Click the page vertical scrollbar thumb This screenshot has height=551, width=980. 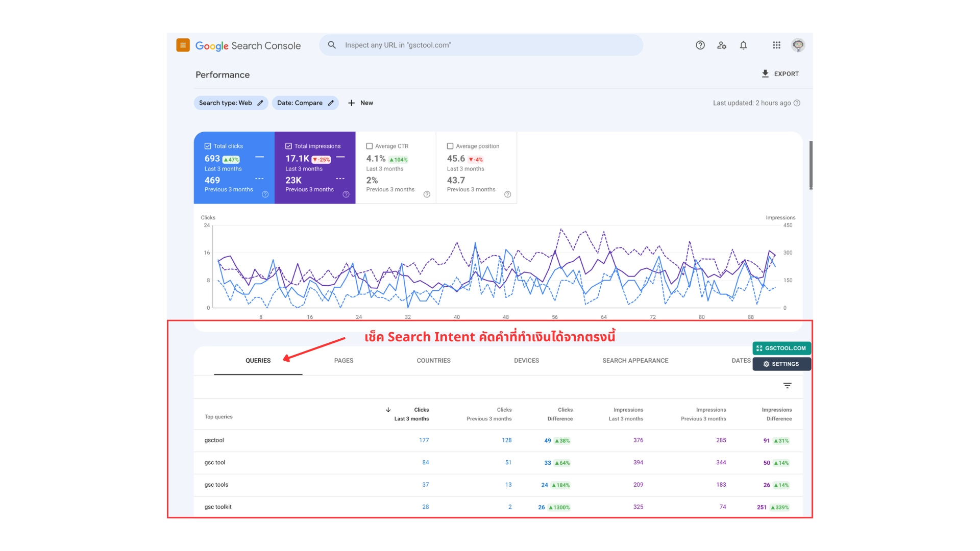pos(811,165)
